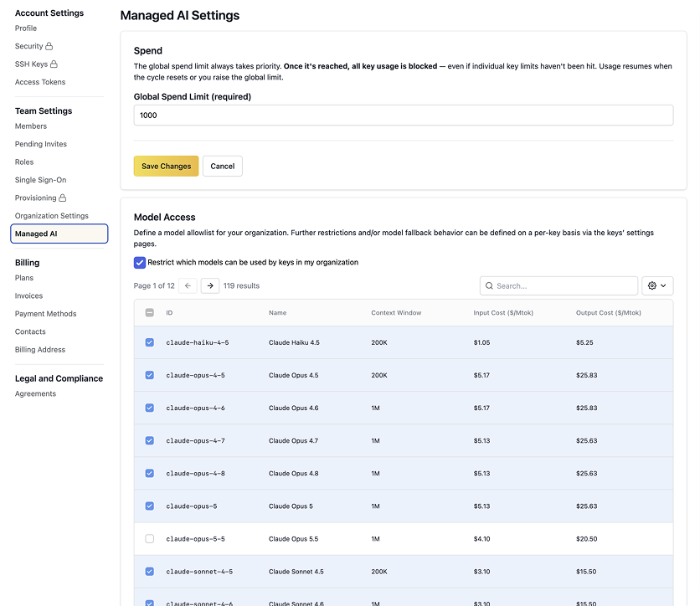This screenshot has height=606, width=700.
Task: Open the Roles settings page
Action: click(x=24, y=162)
